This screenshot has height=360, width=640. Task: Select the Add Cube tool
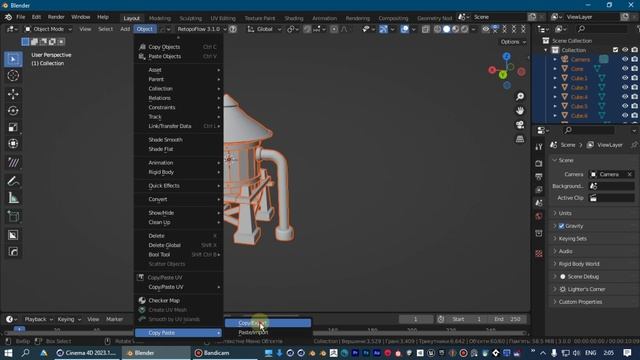tap(13, 216)
